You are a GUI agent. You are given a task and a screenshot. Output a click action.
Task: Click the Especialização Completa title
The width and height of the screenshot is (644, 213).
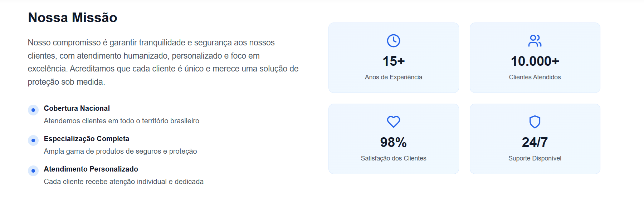point(87,139)
